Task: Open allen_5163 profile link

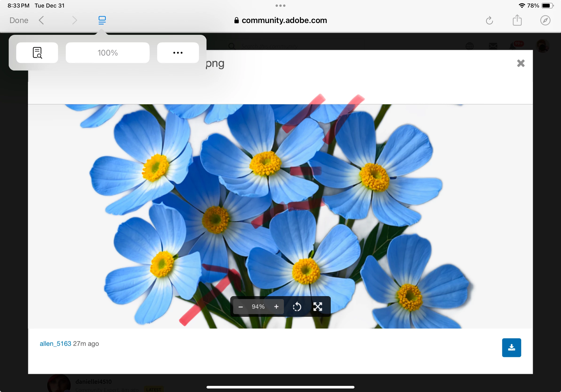Action: tap(55, 344)
